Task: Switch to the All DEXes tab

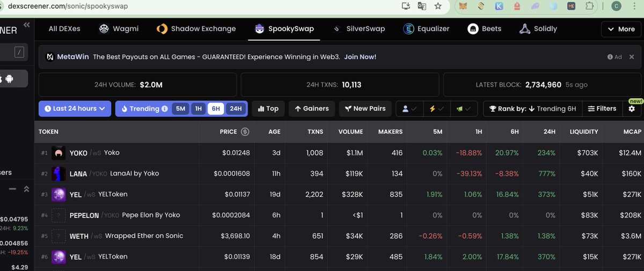Action: [x=64, y=28]
